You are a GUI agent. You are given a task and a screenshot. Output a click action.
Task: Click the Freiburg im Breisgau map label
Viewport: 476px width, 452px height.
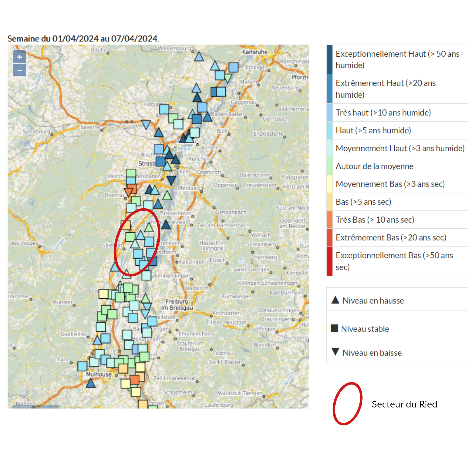pos(177,304)
